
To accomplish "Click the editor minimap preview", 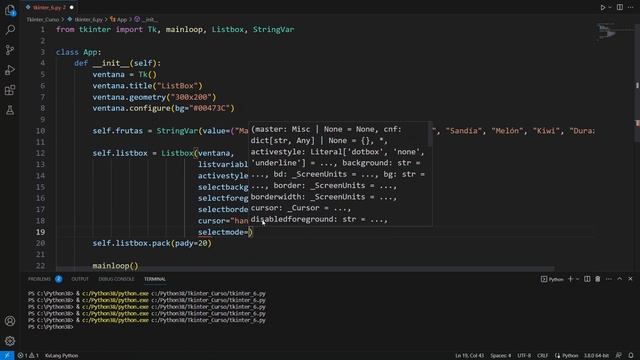I will (607, 33).
